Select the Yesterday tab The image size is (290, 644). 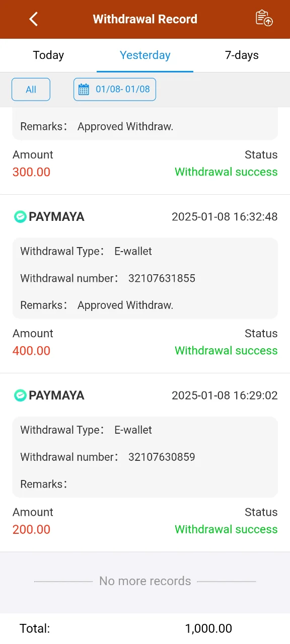click(x=145, y=55)
